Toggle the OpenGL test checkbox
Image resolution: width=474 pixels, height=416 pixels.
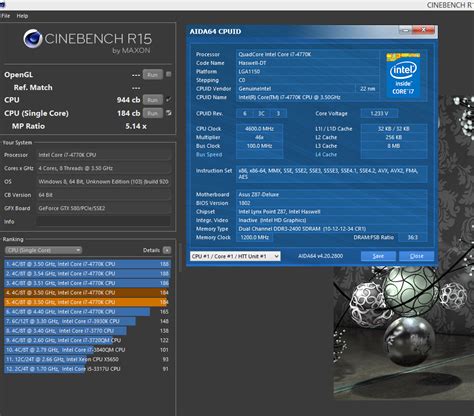169,74
